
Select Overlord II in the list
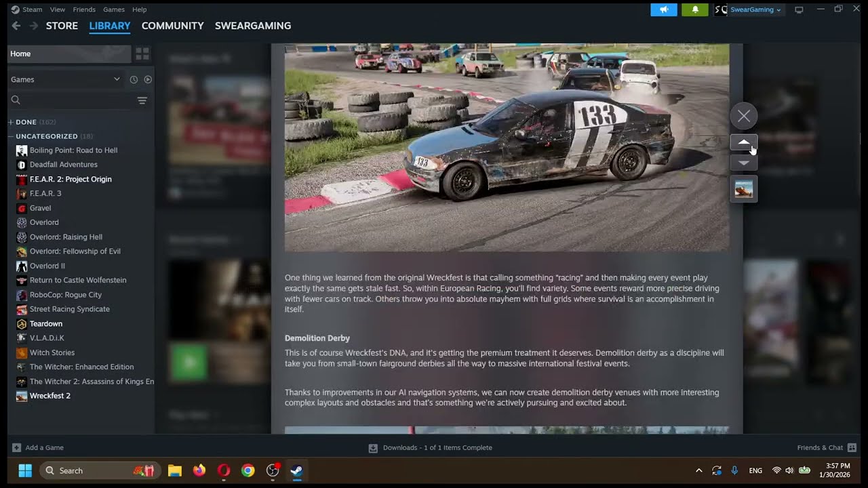click(47, 266)
